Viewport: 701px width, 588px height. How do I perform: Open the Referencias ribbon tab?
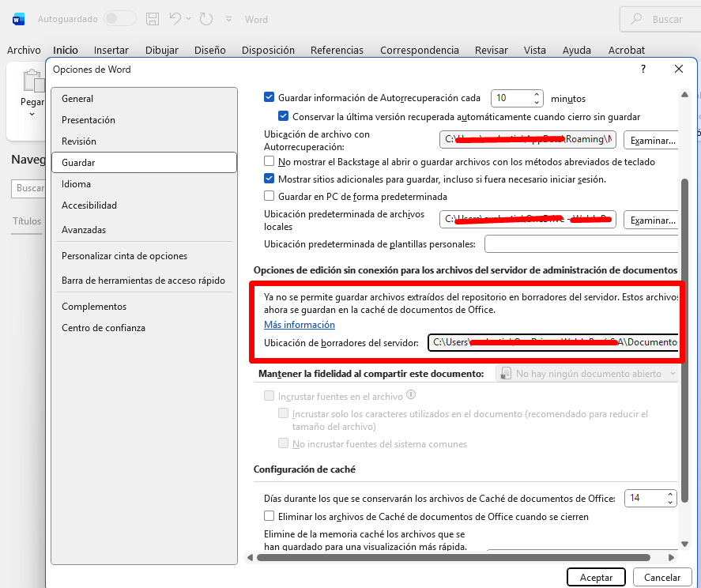pyautogui.click(x=337, y=50)
